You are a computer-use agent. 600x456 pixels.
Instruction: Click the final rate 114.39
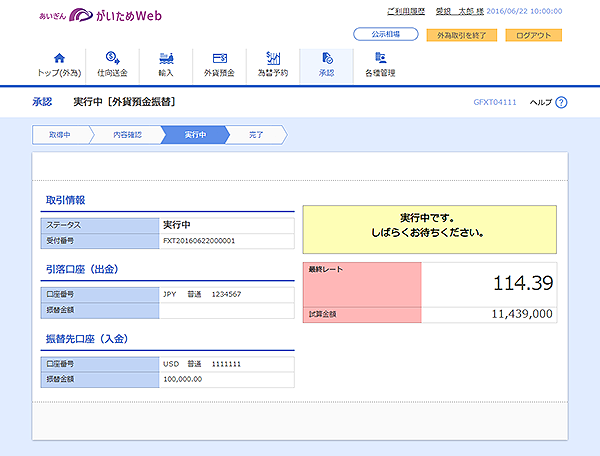point(523,283)
